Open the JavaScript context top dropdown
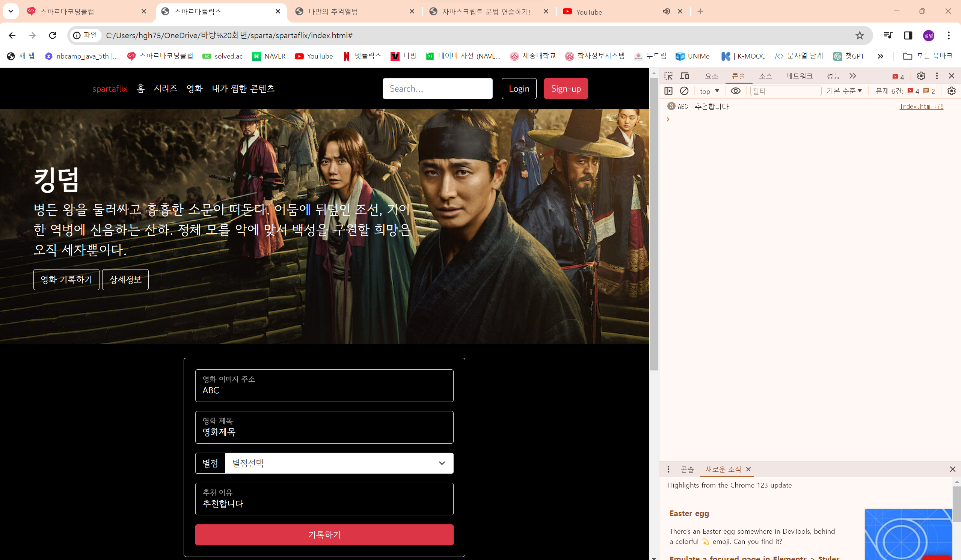The width and height of the screenshot is (961, 560). [x=709, y=91]
